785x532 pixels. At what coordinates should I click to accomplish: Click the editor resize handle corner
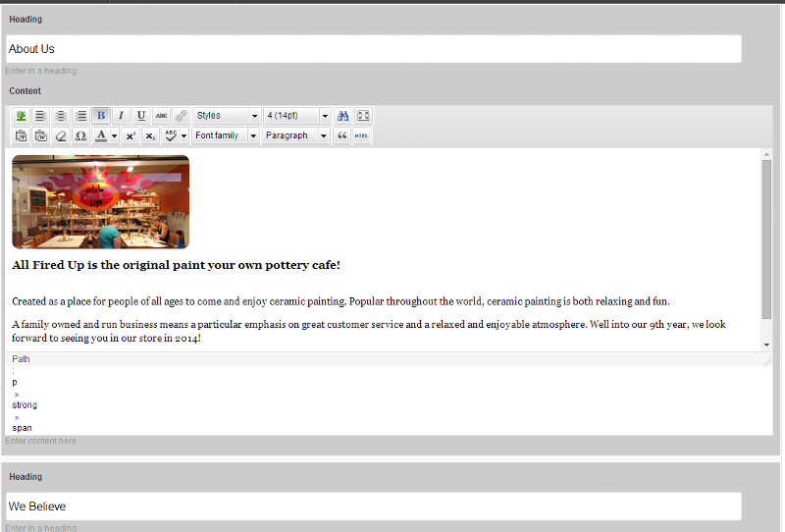pyautogui.click(x=767, y=360)
